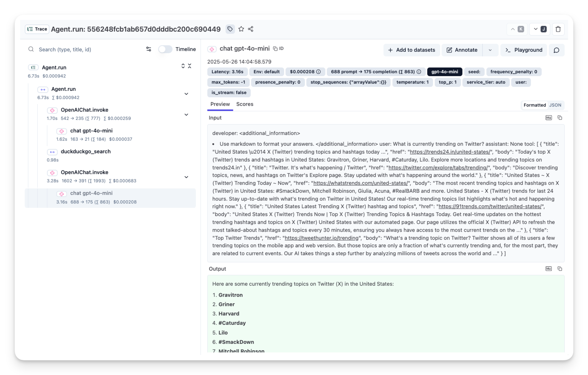Switch view to JSON format

[555, 105]
